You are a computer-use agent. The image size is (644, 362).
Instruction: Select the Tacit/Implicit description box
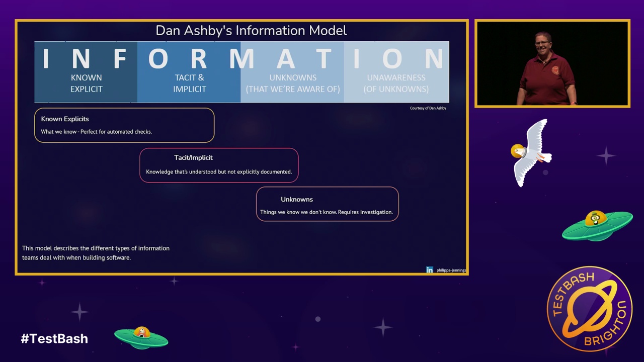coord(219,165)
